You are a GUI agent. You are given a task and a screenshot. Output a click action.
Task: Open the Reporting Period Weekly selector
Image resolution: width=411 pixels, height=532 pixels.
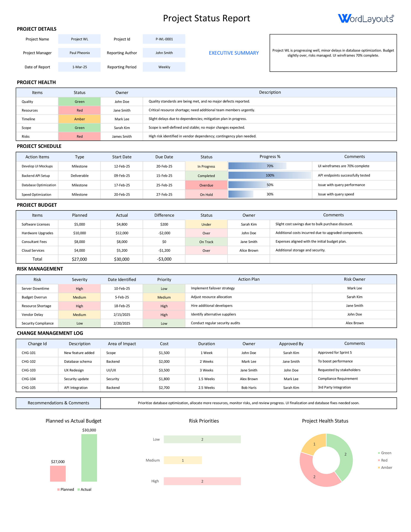[164, 67]
